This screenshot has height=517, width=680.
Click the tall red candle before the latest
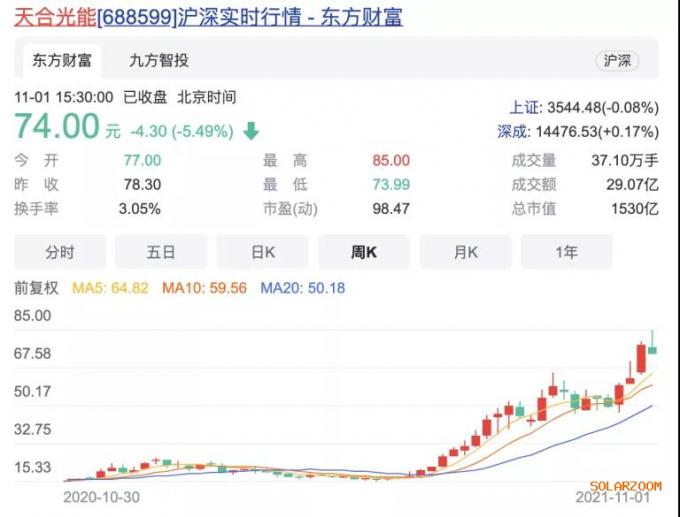click(x=641, y=358)
